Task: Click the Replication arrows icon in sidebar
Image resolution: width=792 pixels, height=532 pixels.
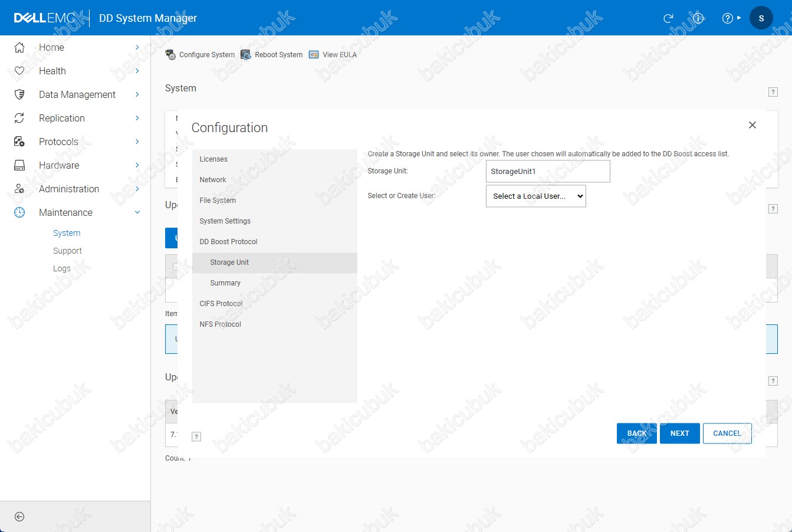Action: 19,118
